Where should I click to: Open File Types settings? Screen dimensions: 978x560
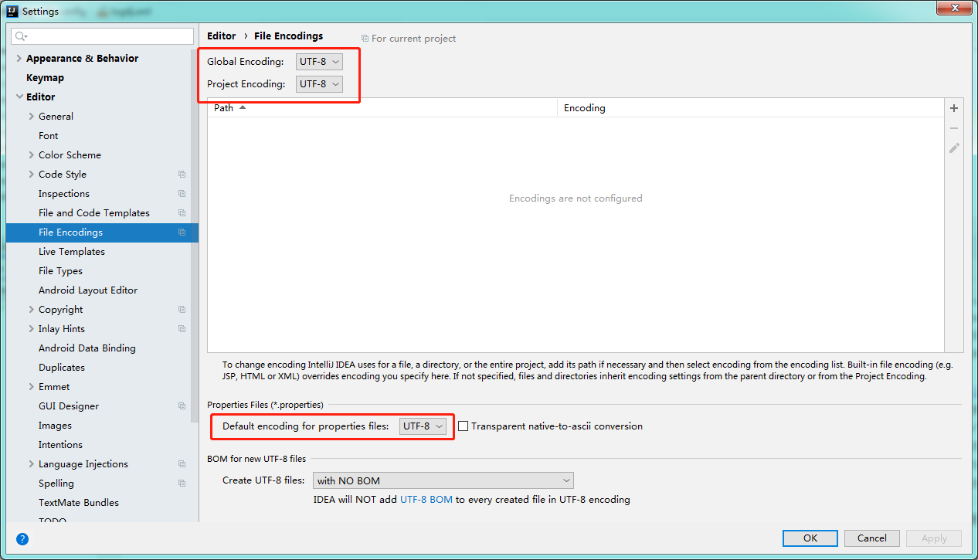(x=60, y=271)
